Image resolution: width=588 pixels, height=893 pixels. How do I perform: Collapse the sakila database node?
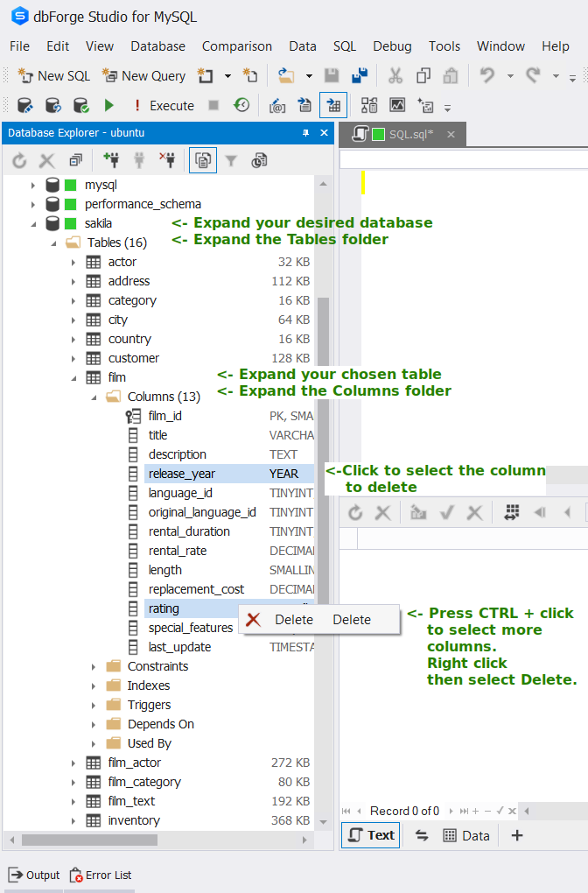click(33, 224)
